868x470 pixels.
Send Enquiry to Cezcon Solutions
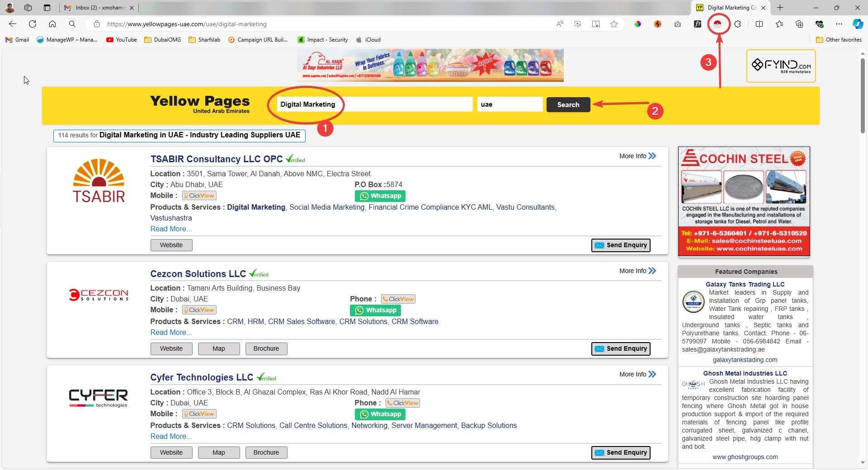point(621,348)
